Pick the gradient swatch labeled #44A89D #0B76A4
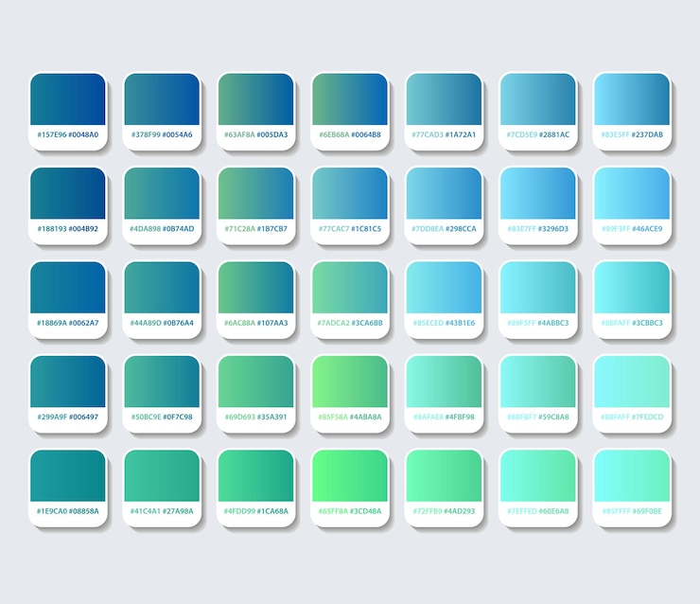Screen dimensions: 700x604 [162, 288]
